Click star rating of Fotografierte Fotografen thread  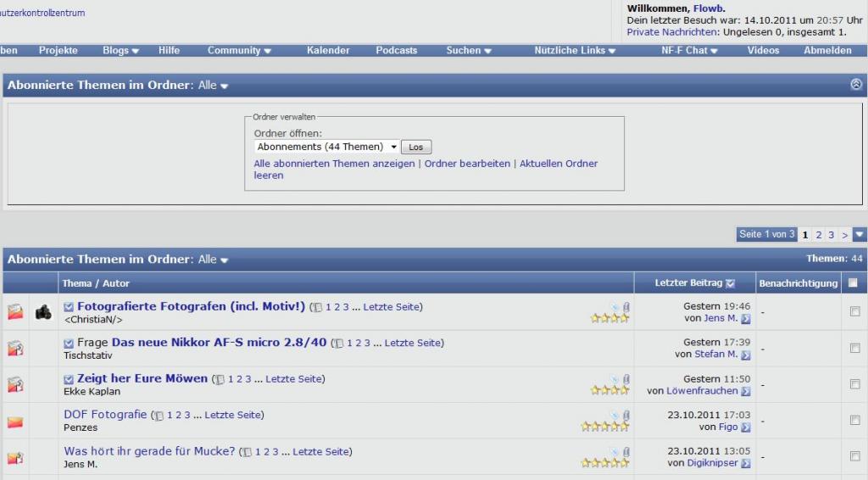pyautogui.click(x=609, y=318)
